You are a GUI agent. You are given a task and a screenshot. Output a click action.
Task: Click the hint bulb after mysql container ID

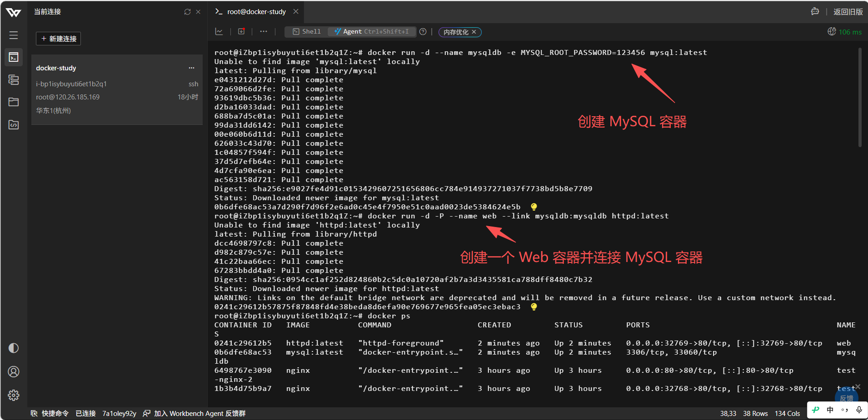(x=534, y=207)
